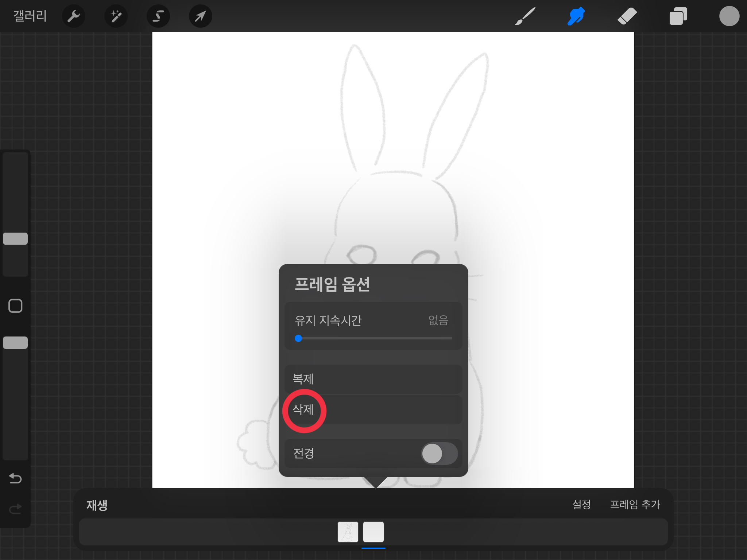Tap the undo arrow

[x=15, y=478]
